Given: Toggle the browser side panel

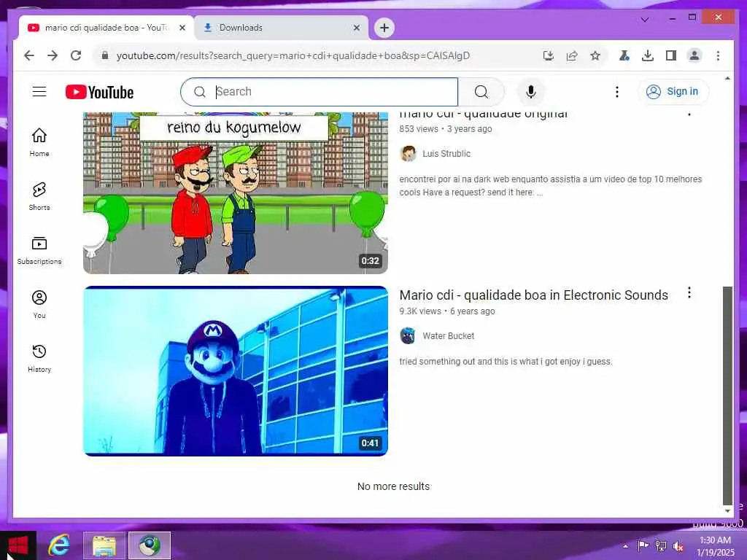Looking at the screenshot, I should [x=671, y=55].
